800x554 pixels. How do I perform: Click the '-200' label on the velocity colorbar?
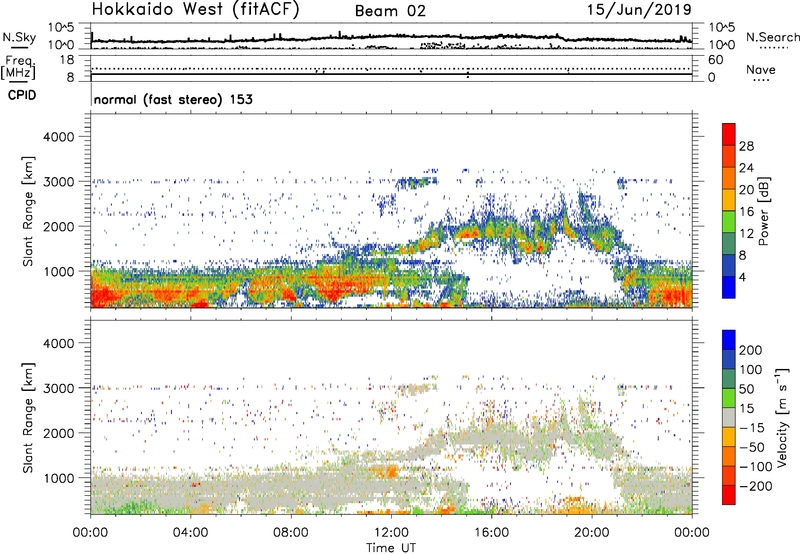coord(755,486)
